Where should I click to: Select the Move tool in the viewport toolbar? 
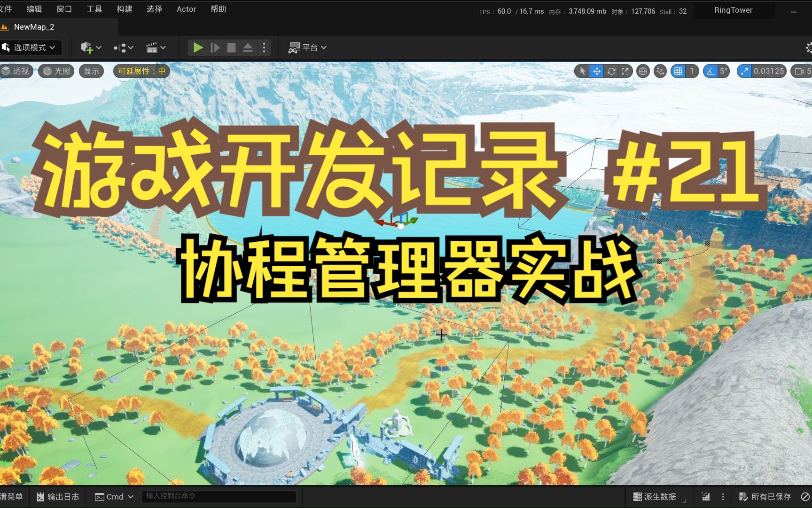click(597, 71)
